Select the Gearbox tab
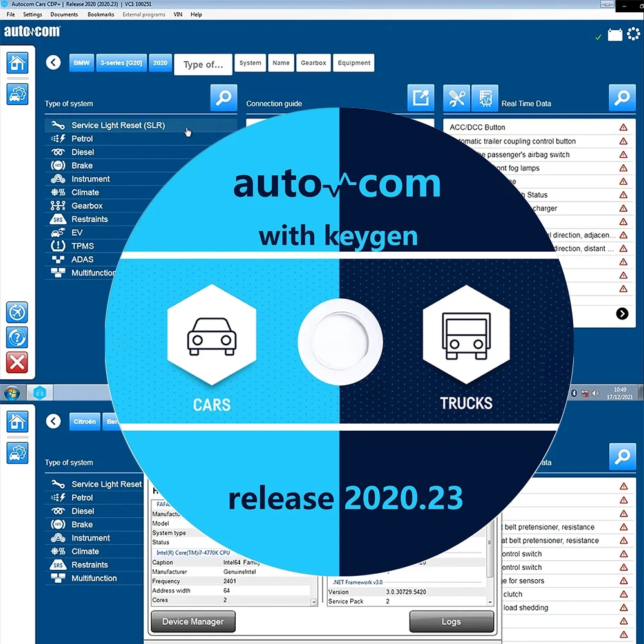This screenshot has width=644, height=644. coord(314,63)
